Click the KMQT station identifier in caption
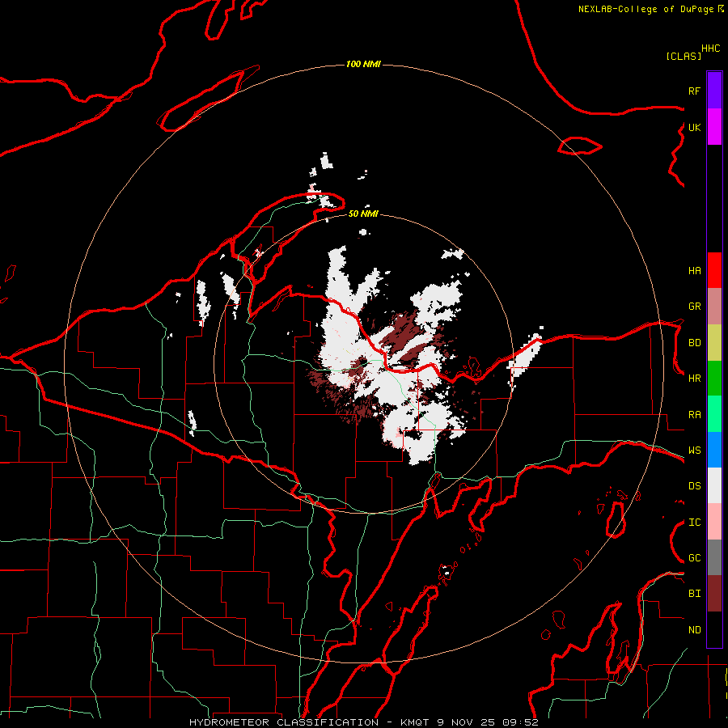This screenshot has width=728, height=728. (x=415, y=722)
